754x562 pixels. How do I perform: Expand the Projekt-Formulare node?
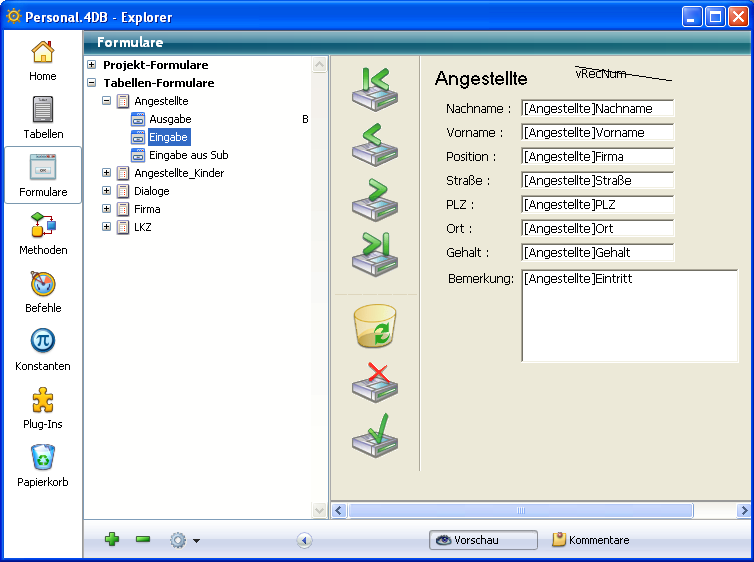pos(92,65)
